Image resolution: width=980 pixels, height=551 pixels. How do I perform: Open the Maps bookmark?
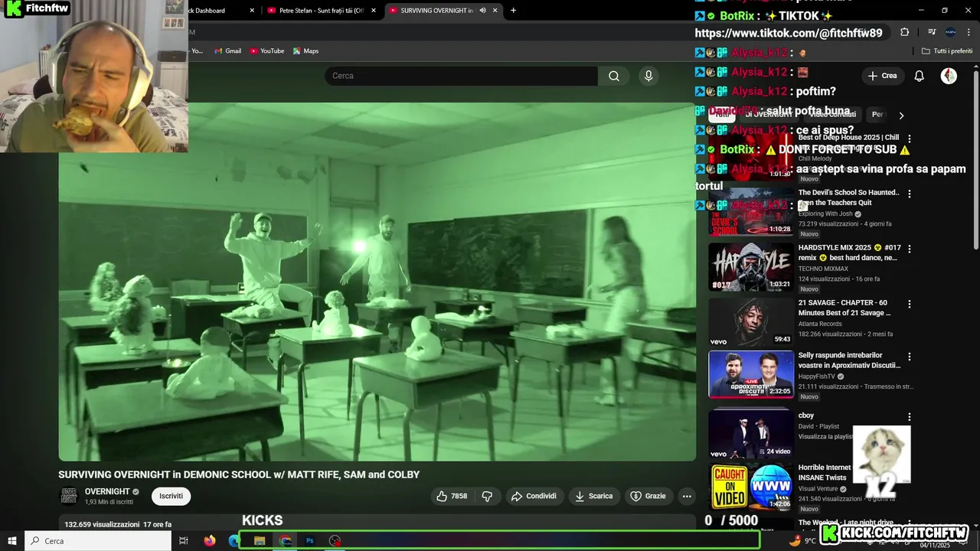(305, 51)
